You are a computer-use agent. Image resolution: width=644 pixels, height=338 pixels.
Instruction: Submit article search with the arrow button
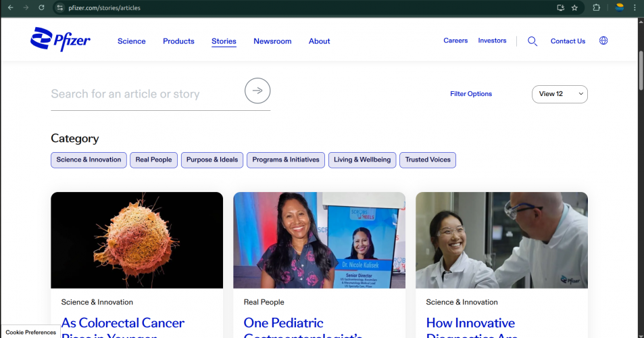(257, 91)
